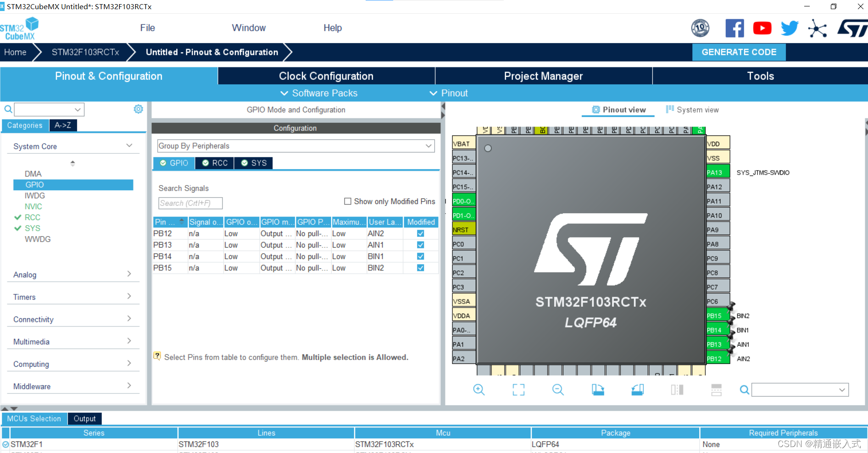Open the category search combo box
This screenshot has width=868, height=453.
pyautogui.click(x=49, y=110)
